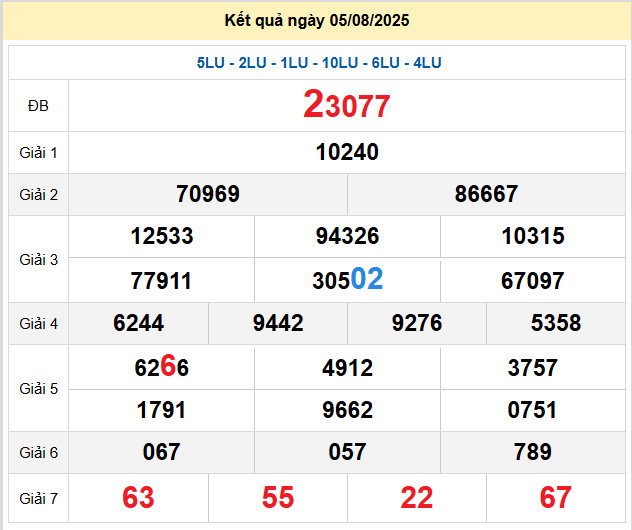Select number 1791 in Giải 5
The image size is (632, 530).
[161, 410]
